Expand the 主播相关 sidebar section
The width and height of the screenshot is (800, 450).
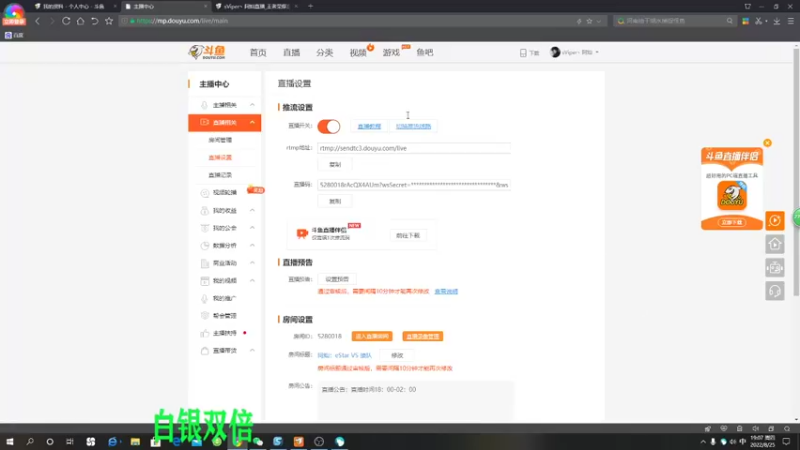(x=252, y=105)
